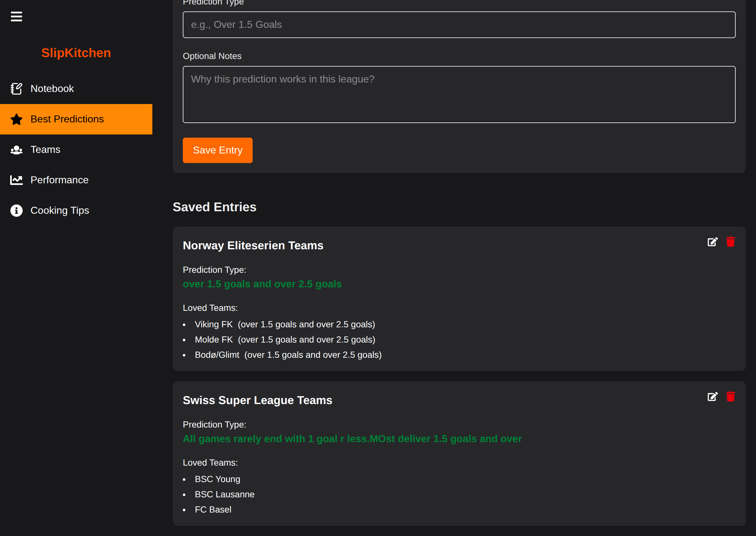Toggle the hamburger menu icon
The height and width of the screenshot is (536, 756).
coord(16,16)
